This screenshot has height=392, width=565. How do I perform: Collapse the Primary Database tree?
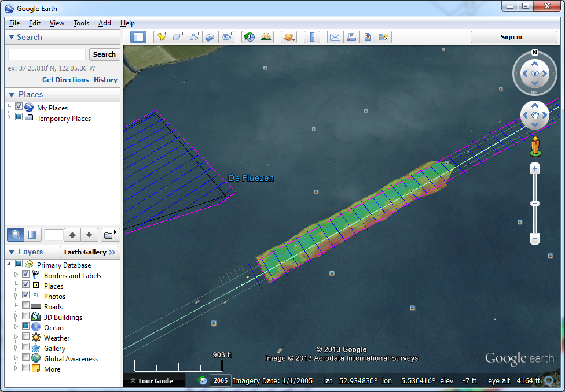click(9, 264)
